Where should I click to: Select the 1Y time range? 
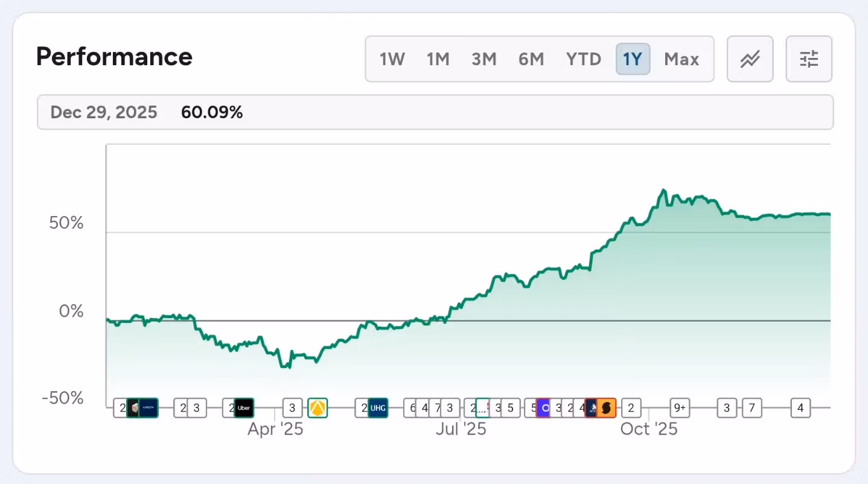click(x=633, y=59)
